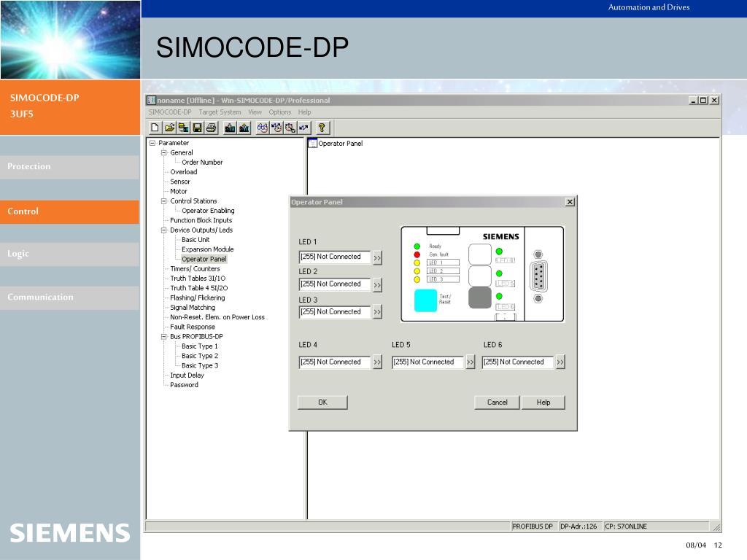Open the Target System menu

pos(220,112)
